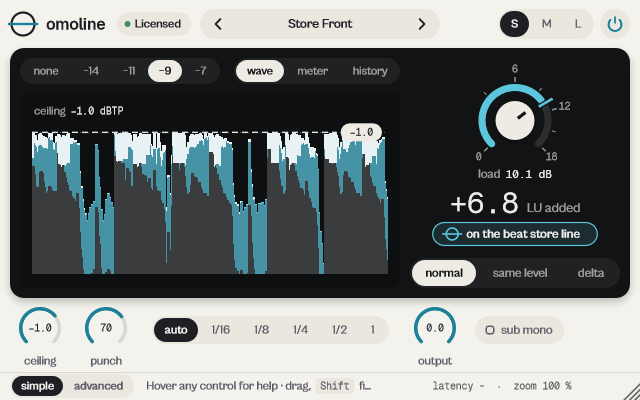The image size is (640, 400).
Task: Click the -1.0 ceiling marker on waveform
Action: point(362,133)
